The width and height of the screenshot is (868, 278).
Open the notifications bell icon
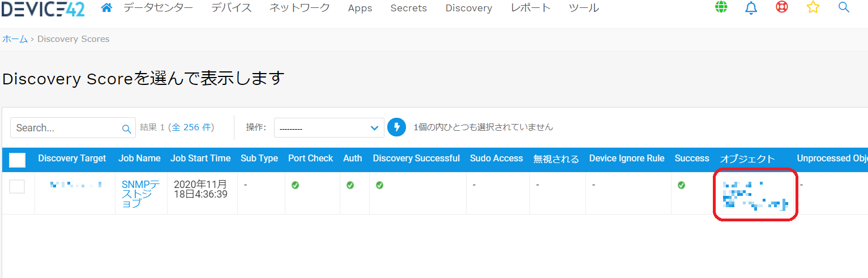[751, 7]
